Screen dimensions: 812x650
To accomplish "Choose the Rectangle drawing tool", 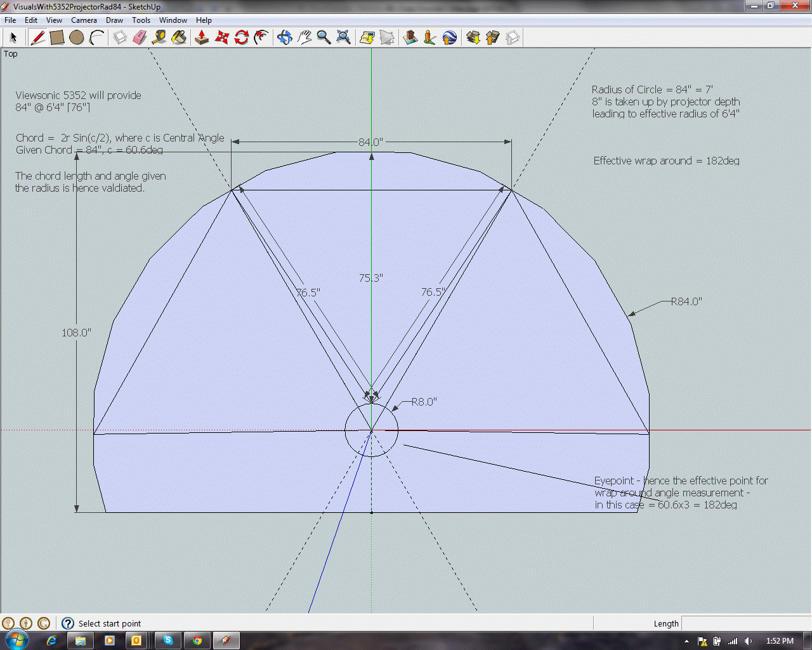I will click(x=57, y=38).
